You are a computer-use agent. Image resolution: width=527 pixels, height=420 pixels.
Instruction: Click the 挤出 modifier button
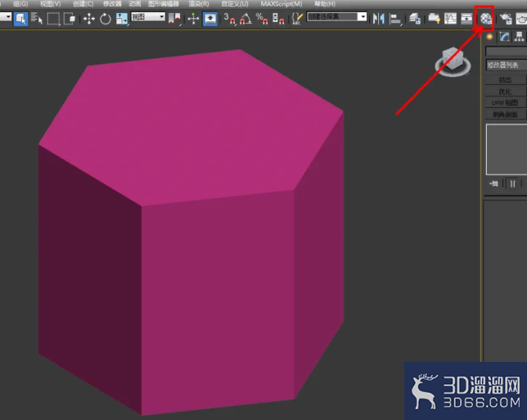tap(506, 79)
